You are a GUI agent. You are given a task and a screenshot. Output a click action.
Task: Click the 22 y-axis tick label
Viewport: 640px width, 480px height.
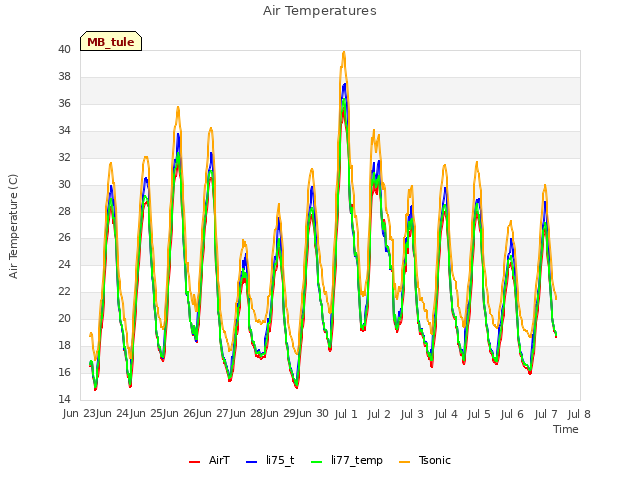64,291
